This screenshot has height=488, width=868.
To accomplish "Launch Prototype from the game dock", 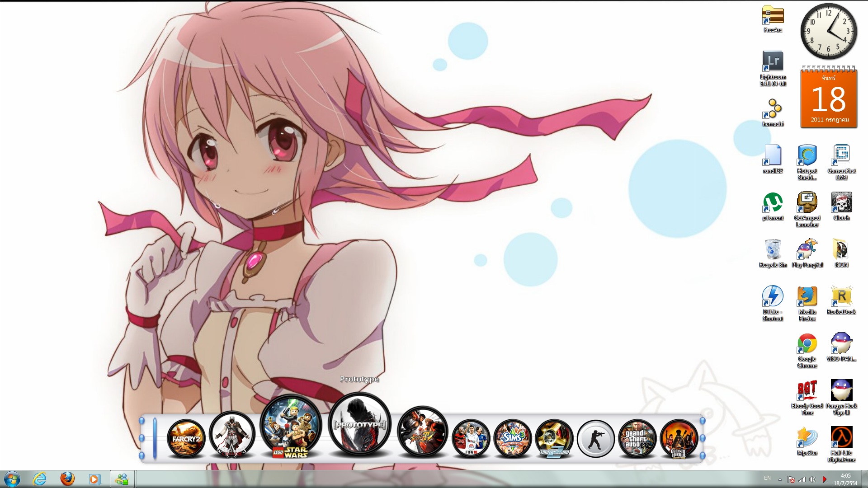I will pos(359,425).
